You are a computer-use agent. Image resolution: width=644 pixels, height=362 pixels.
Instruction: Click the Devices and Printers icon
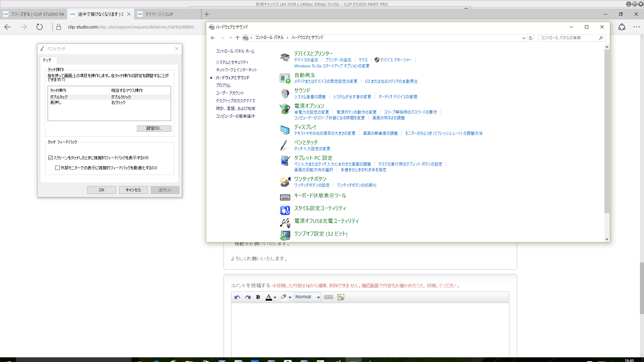point(285,57)
